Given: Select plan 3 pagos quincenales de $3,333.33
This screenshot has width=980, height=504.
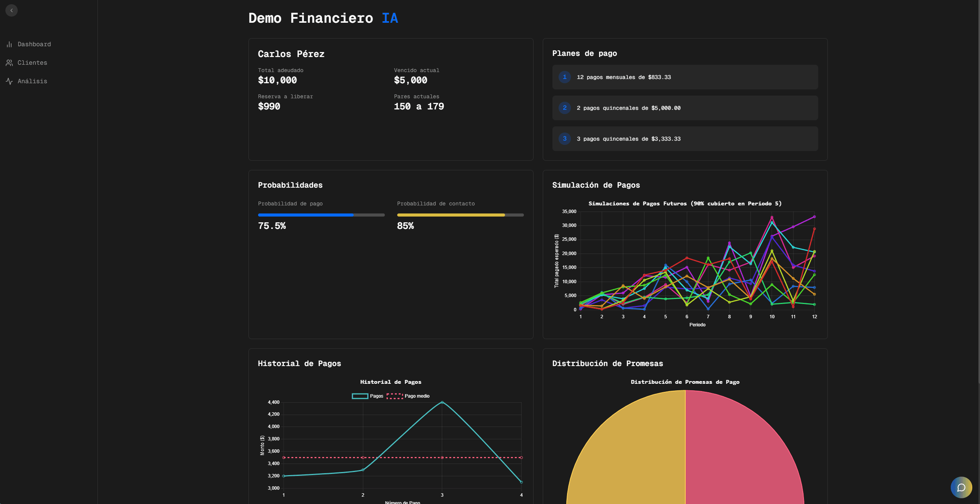Looking at the screenshot, I should [685, 139].
